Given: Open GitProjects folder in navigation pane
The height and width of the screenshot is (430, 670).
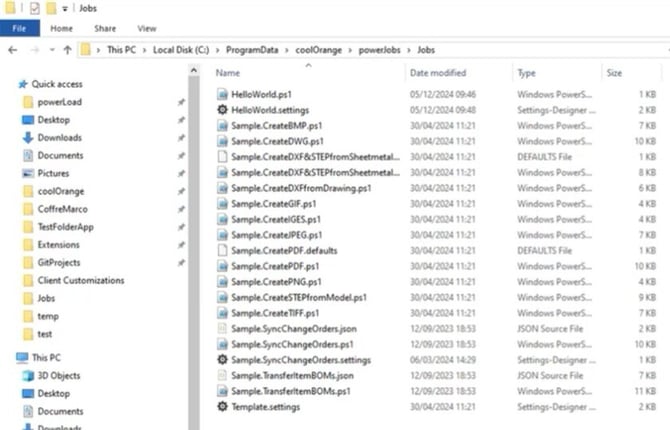Looking at the screenshot, I should (59, 263).
